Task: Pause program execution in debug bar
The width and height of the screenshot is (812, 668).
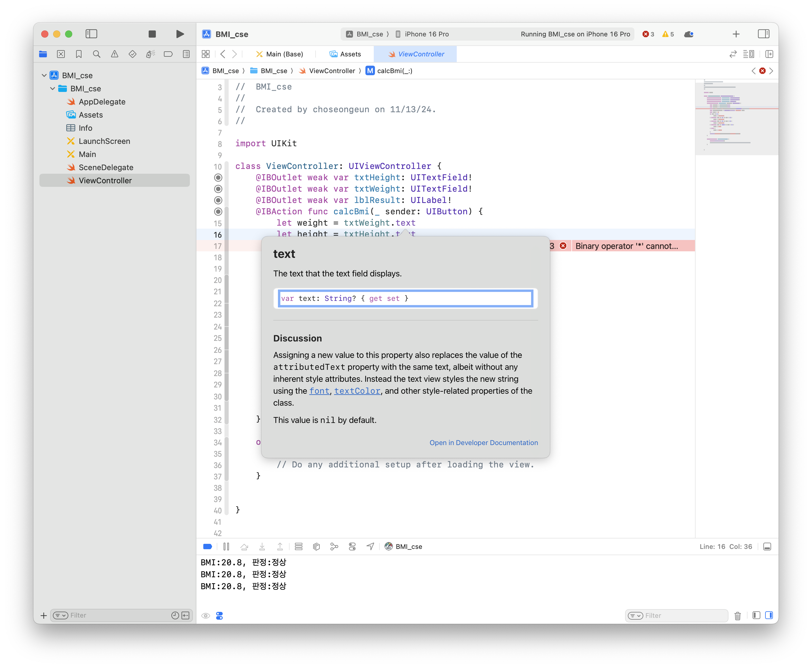Action: tap(226, 547)
